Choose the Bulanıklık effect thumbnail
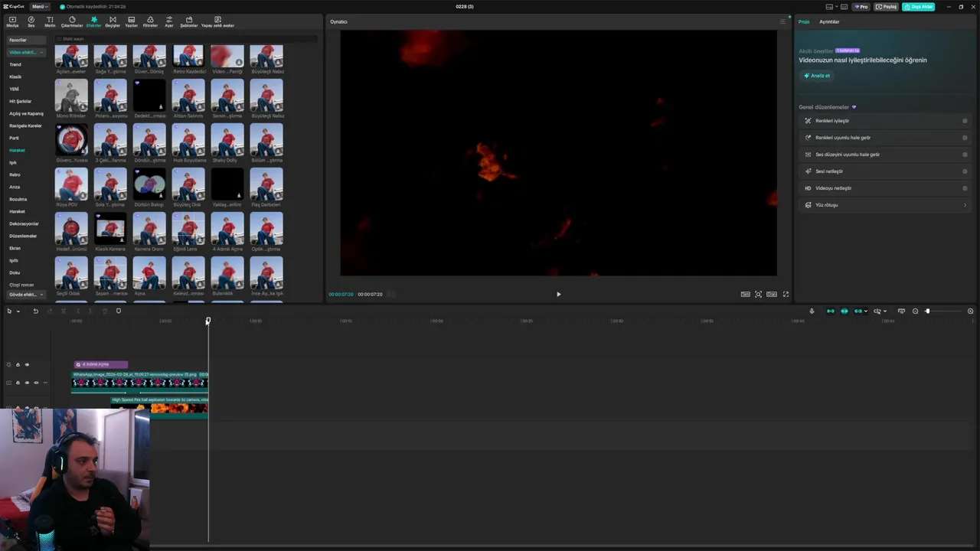Image resolution: width=980 pixels, height=551 pixels. pos(227,274)
